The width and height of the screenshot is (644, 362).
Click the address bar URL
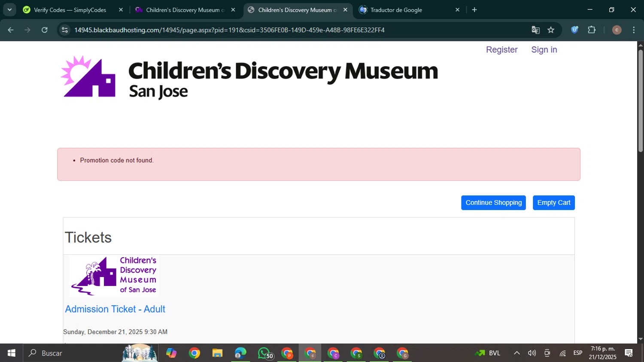tap(229, 30)
